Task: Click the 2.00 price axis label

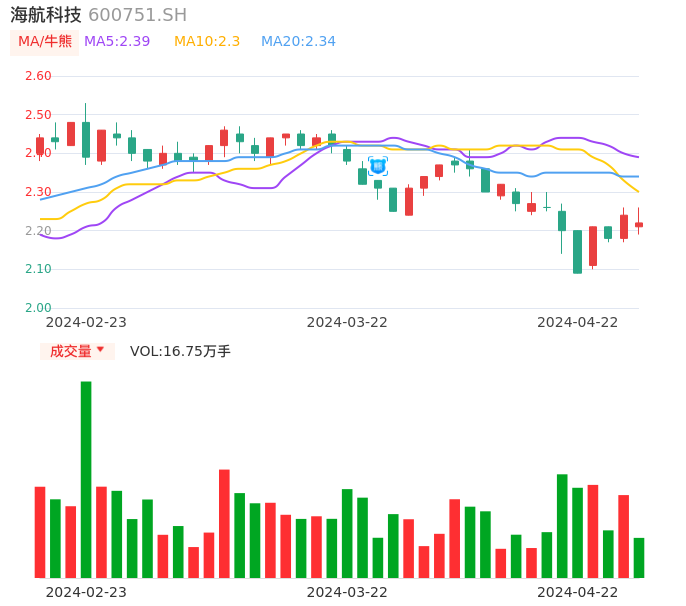Action: click(x=38, y=308)
